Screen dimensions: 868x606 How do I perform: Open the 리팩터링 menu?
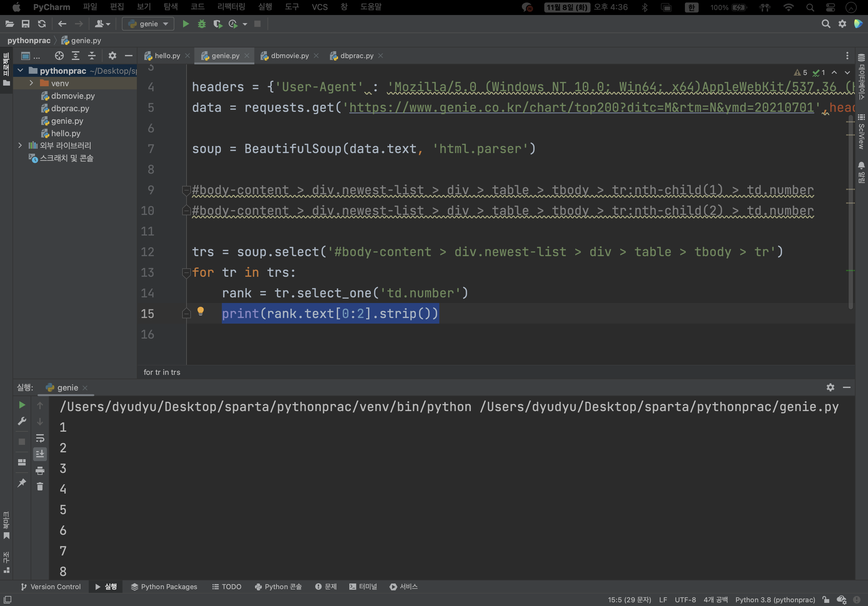coord(231,7)
